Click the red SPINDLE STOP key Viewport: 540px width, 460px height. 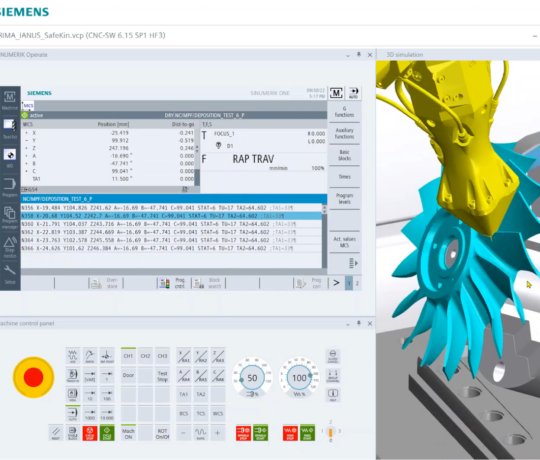243,433
